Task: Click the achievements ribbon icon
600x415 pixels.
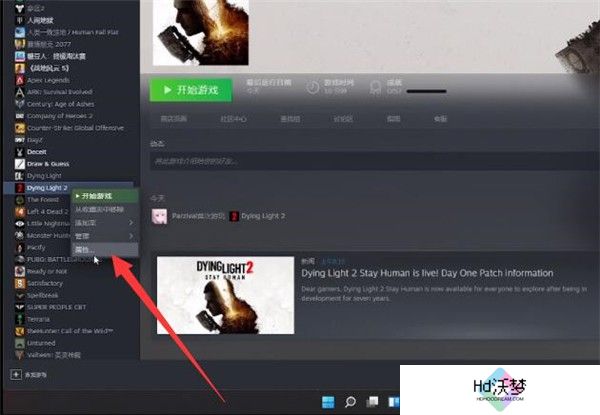Action: 375,87
